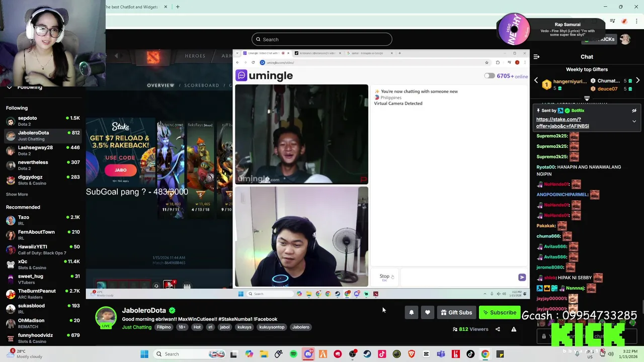This screenshot has height=362, width=644.
Task: Select the Filipino tag
Action: (x=164, y=327)
